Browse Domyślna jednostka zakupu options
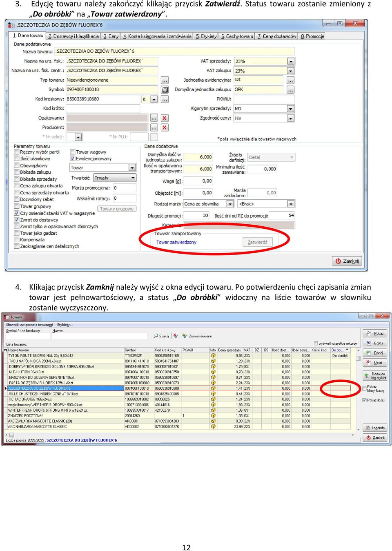This screenshot has height=551, width=392. (x=290, y=89)
